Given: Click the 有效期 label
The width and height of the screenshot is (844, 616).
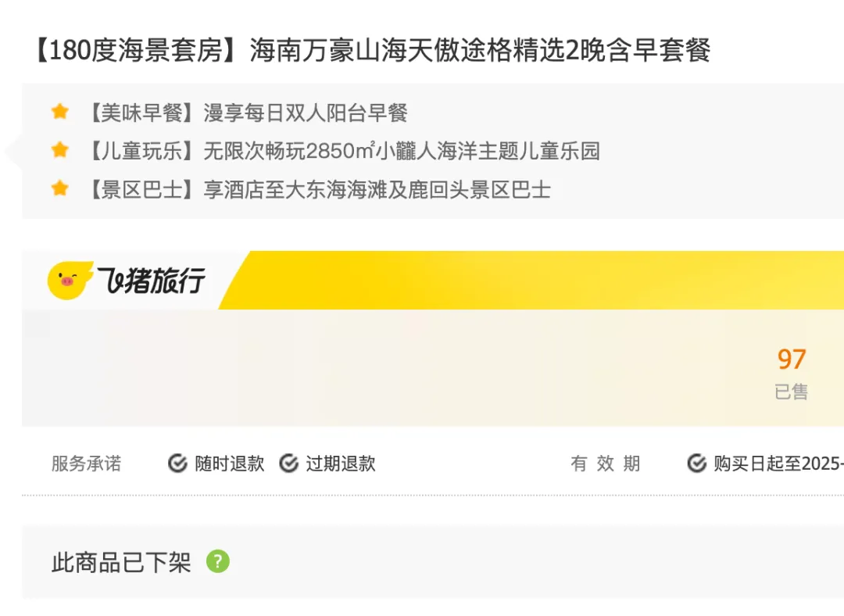Looking at the screenshot, I should click(x=605, y=464).
